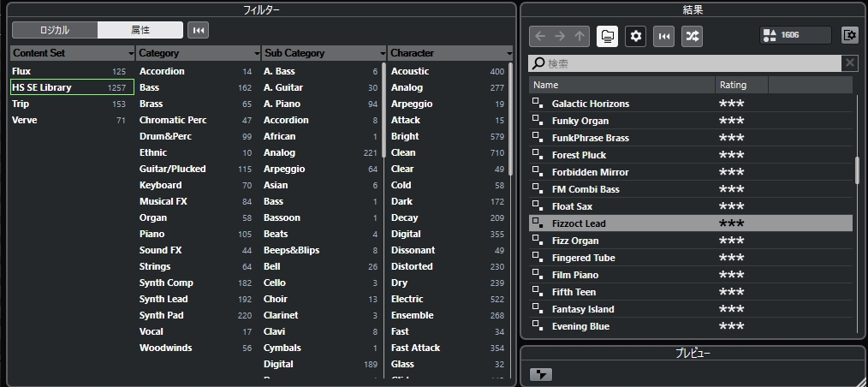
Task: Click the up arrow in results toolbar
Action: [x=580, y=36]
